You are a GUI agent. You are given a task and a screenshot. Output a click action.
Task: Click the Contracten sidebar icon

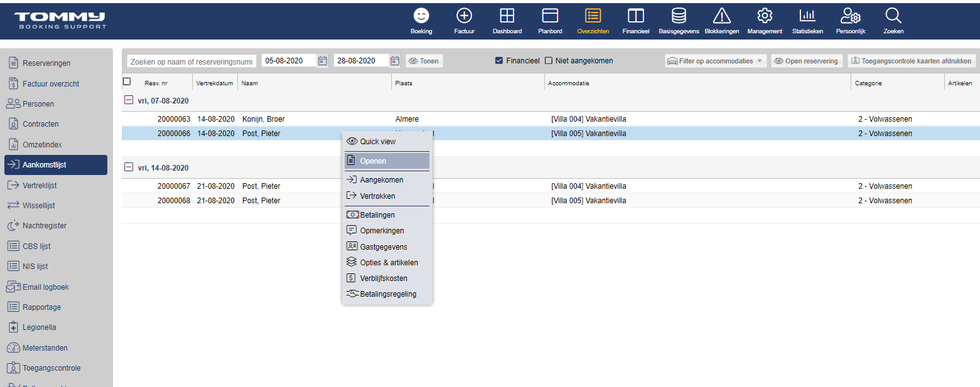[13, 124]
